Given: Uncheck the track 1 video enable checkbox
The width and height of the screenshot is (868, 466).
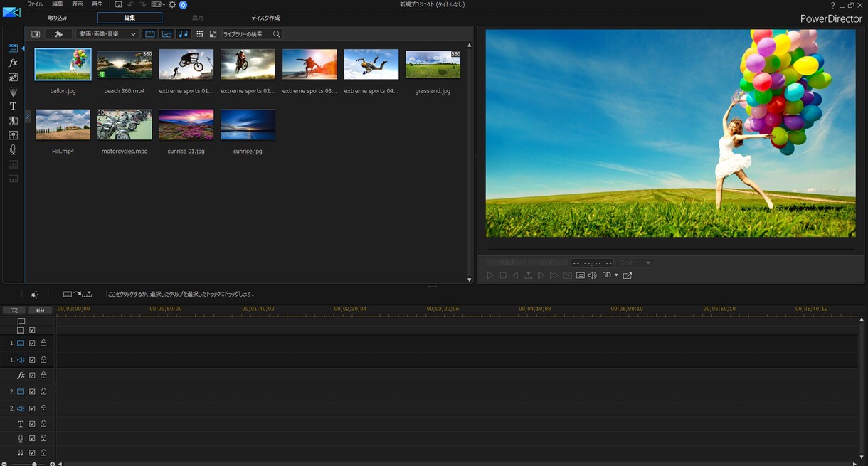Looking at the screenshot, I should (x=32, y=343).
